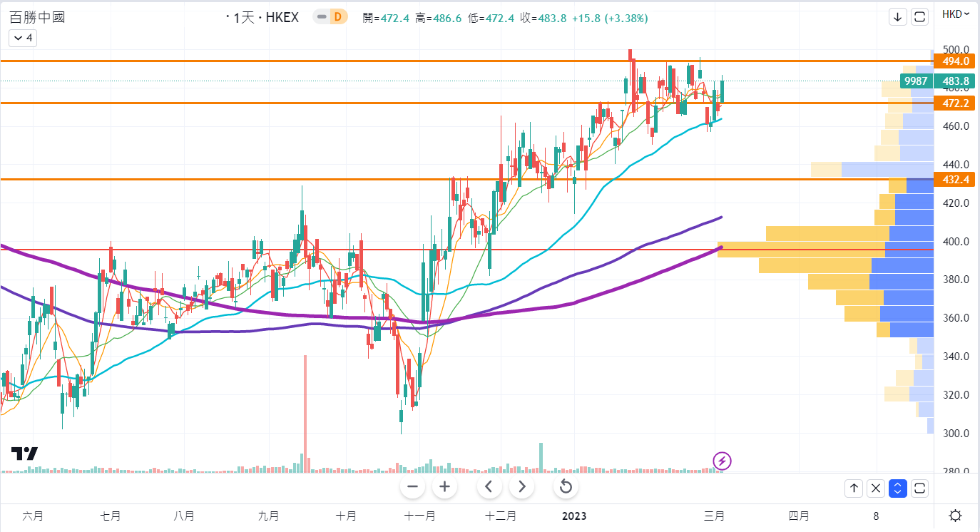Screen dimensions: 980x532
Task: Click the 九月 label on time axis
Action: [269, 516]
